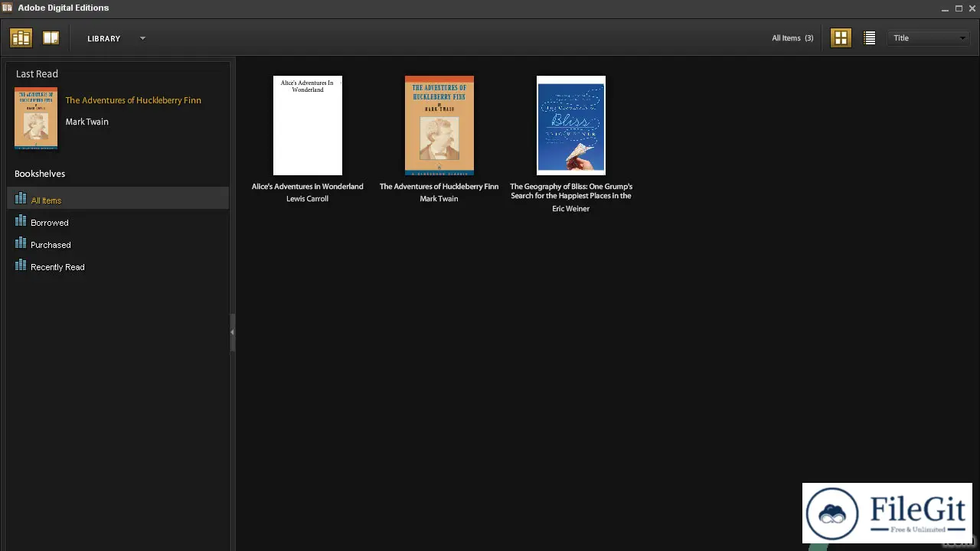This screenshot has height=551, width=980.
Task: Click Lewis Carroll author text
Action: click(x=307, y=199)
